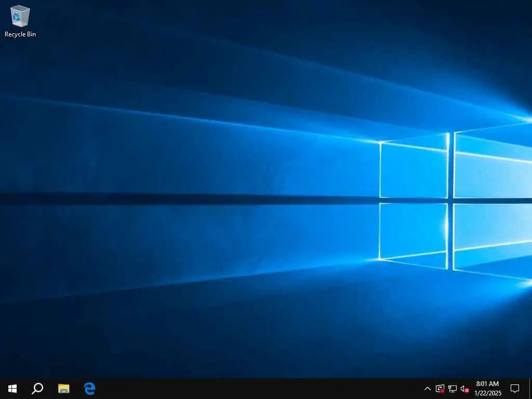Launch File Explorer from taskbar
The image size is (532, 399).
point(63,389)
